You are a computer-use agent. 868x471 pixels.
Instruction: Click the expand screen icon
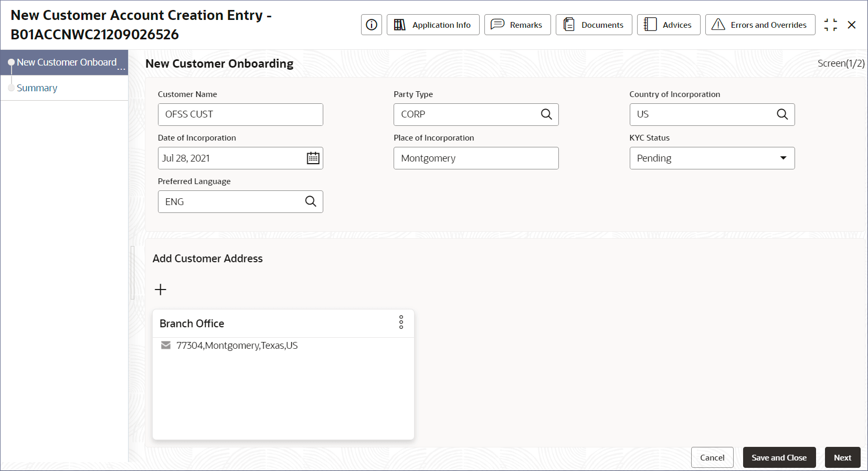(x=830, y=25)
